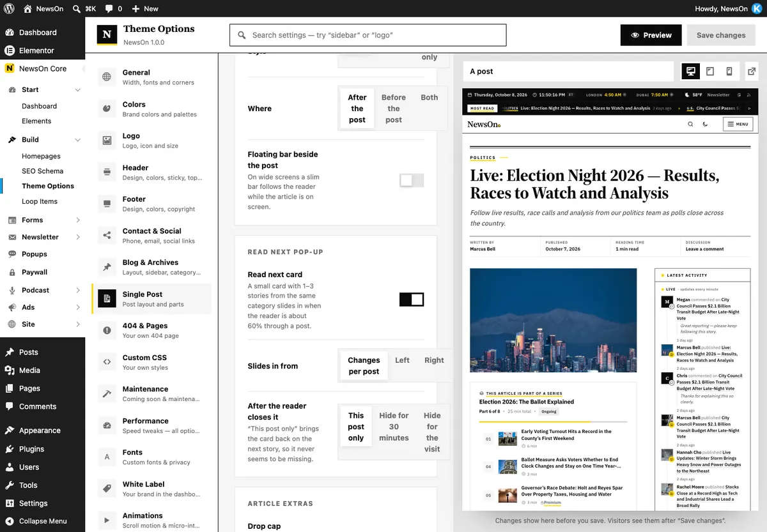Select 'Changes per post' slide direction
Screen dimensions: 767x532
coord(364,366)
